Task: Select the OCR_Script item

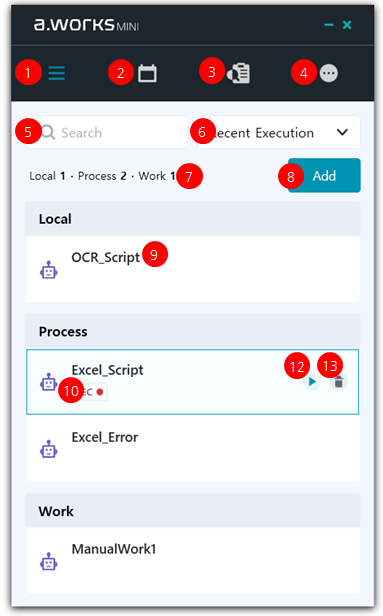Action: (192, 269)
